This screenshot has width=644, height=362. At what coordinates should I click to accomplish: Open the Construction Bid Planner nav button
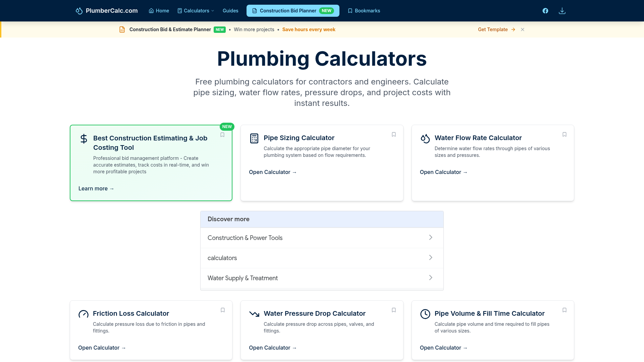[293, 11]
